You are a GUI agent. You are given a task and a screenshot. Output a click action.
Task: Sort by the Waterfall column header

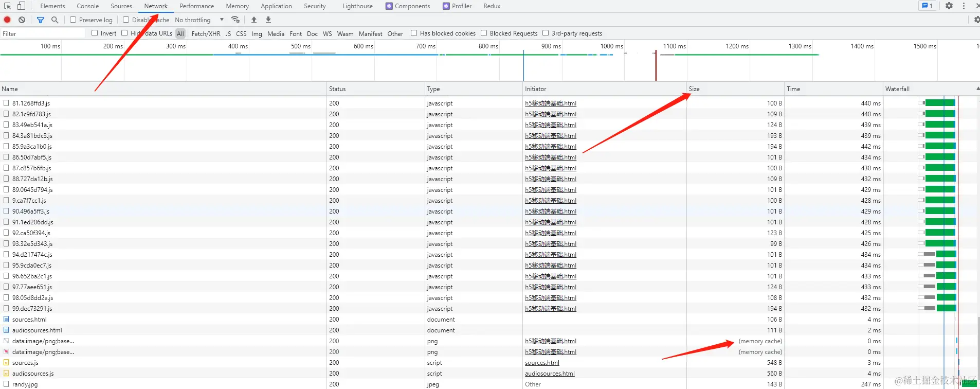point(932,89)
